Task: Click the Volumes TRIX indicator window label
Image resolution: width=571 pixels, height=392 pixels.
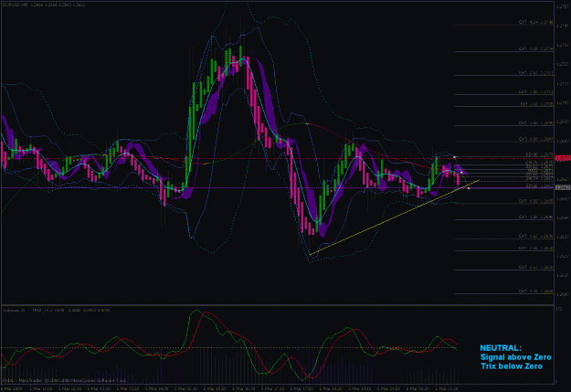Action: [57, 310]
